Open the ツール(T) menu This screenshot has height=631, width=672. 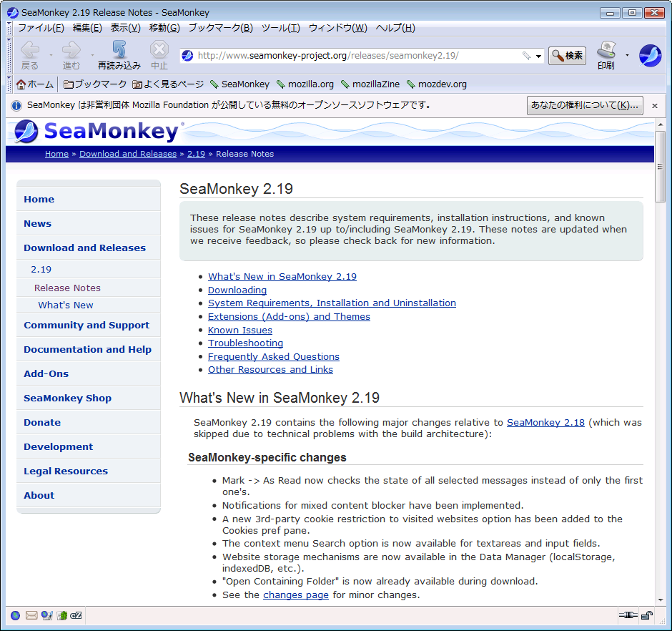[281, 29]
